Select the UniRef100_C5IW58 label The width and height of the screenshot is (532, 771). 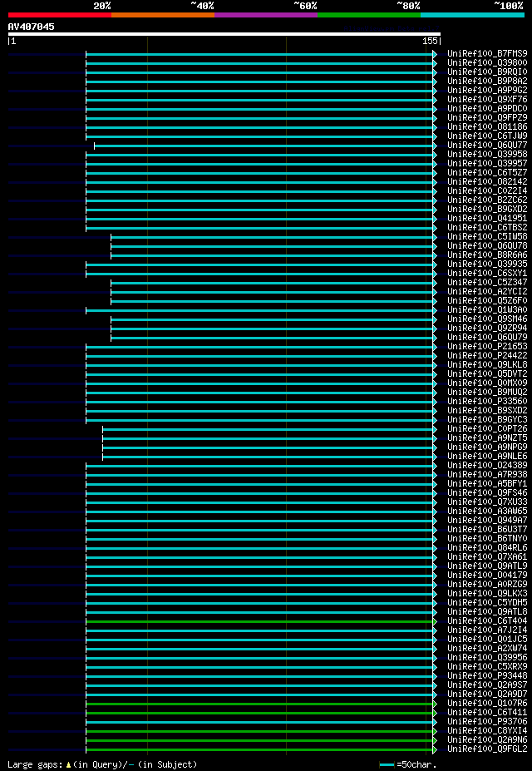487,238
